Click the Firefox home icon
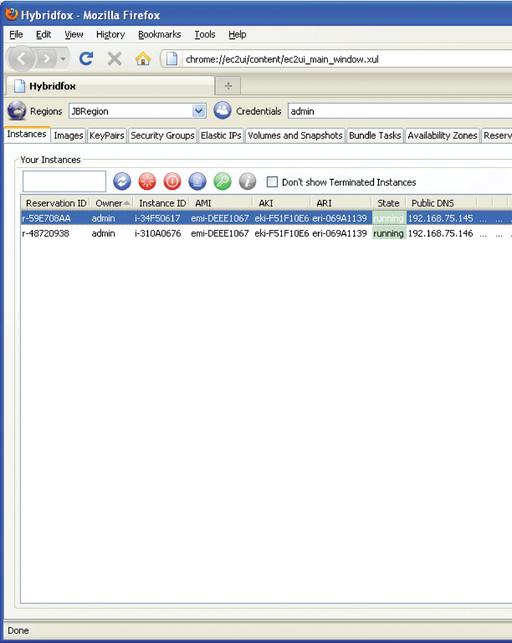 tap(143, 59)
